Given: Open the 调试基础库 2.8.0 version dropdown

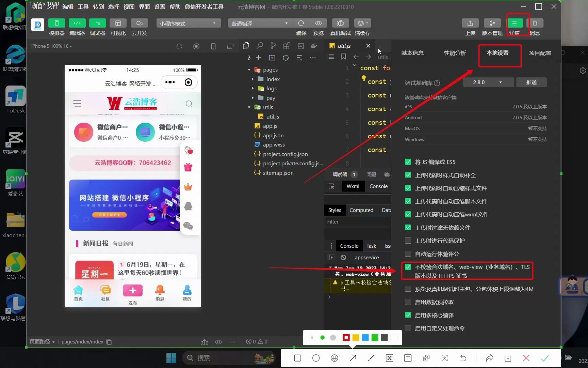Looking at the screenshot, I should 488,82.
